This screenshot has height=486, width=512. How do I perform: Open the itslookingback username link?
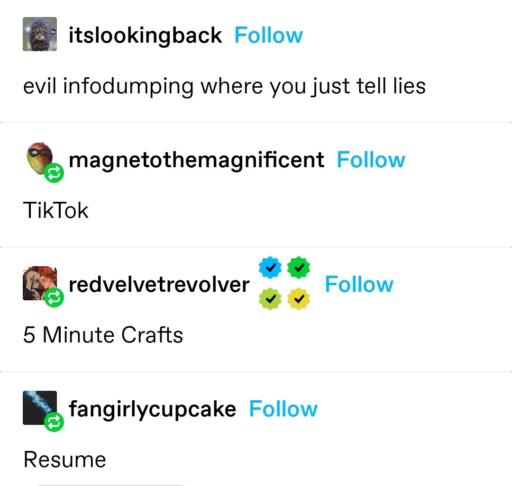click(x=145, y=35)
